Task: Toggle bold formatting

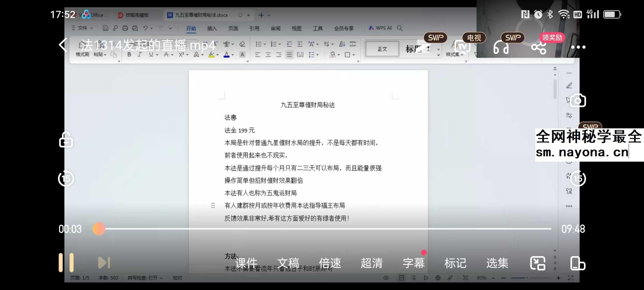Action: (x=129, y=55)
